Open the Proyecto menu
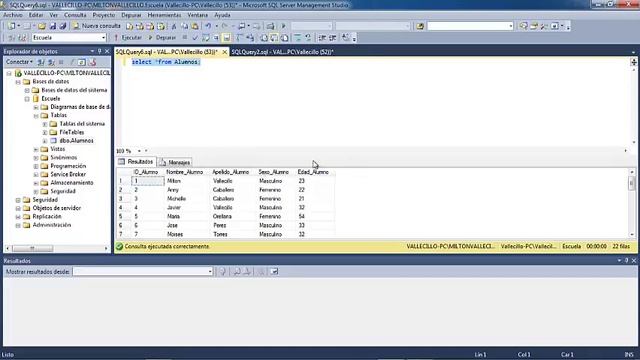Screen dimensions: 640x360 coord(104,15)
